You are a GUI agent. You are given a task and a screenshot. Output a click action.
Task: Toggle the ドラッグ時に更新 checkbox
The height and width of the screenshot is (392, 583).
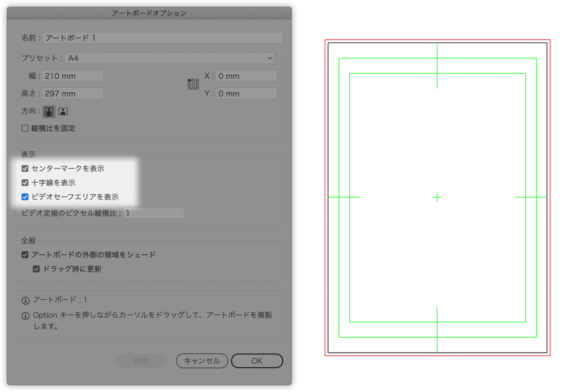36,269
